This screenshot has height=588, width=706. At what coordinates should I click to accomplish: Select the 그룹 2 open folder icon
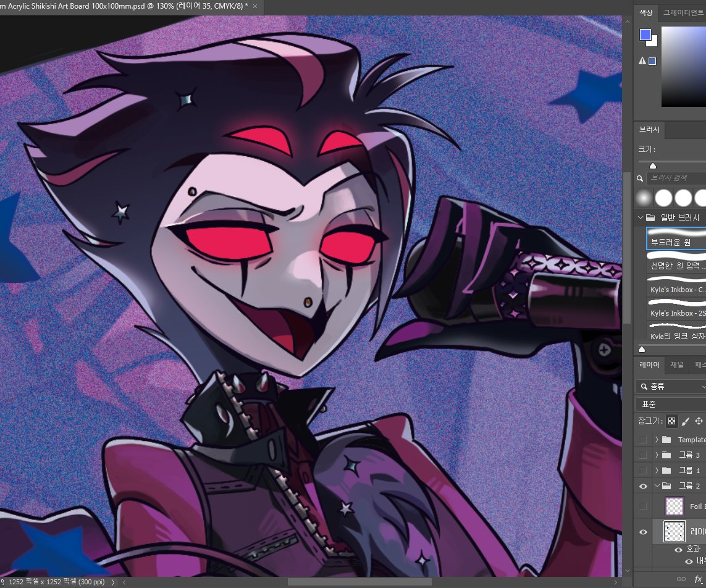coord(667,486)
